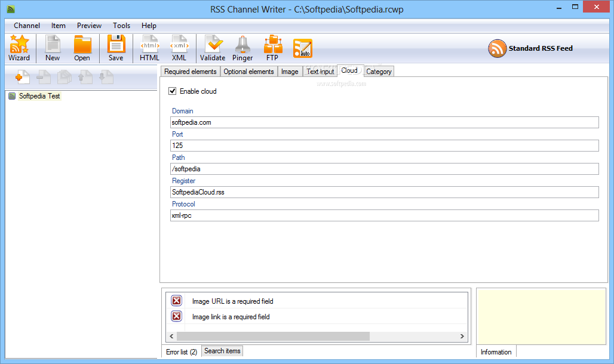Open the Error list (2) tab
Viewport: 614px width, 364px height.
(182, 352)
